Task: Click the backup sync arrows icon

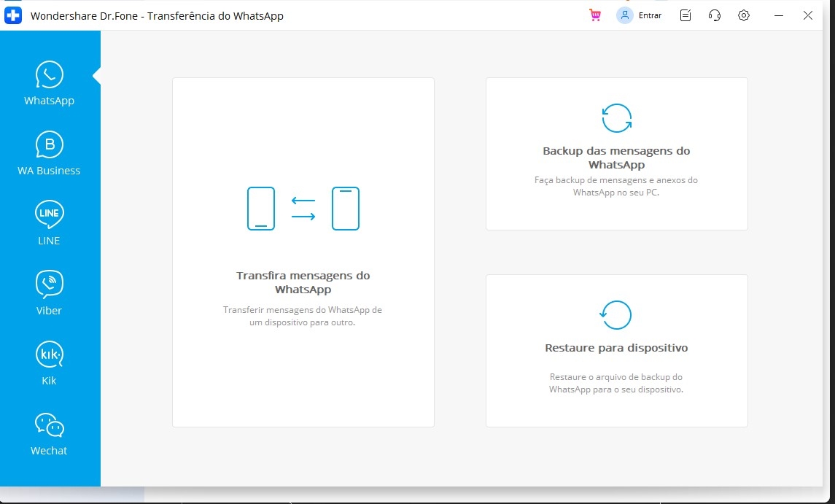Action: [x=616, y=117]
